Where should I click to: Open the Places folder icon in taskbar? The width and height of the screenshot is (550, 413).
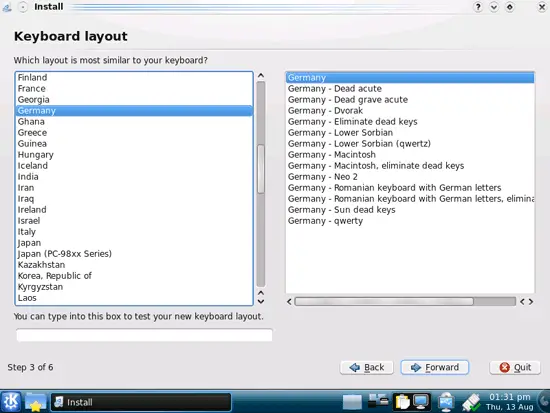(x=35, y=402)
